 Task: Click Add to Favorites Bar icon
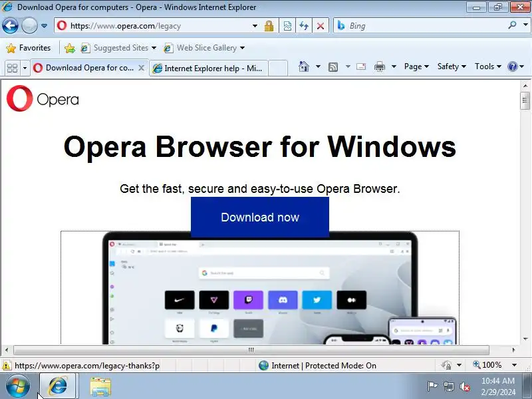pyautogui.click(x=70, y=48)
